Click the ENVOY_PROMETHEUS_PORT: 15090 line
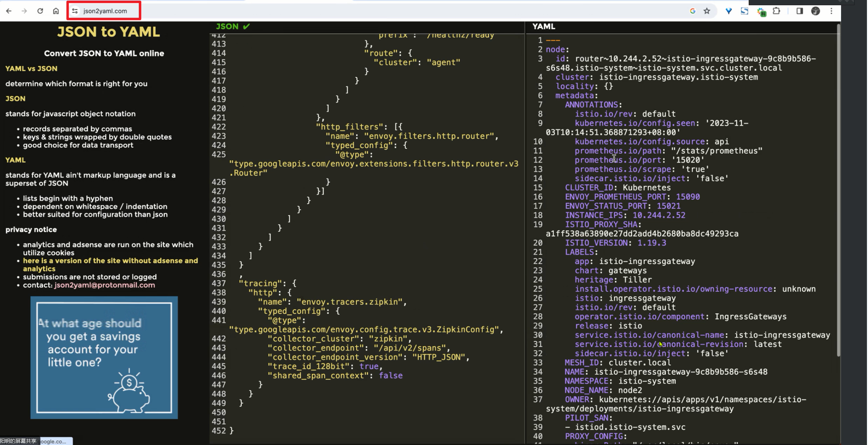This screenshot has height=445, width=868. [633, 197]
